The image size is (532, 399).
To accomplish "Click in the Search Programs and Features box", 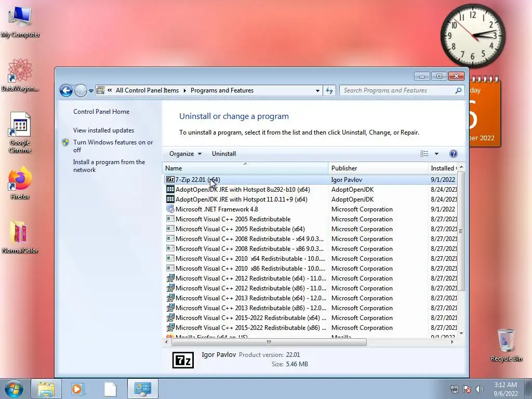I will tap(397, 90).
